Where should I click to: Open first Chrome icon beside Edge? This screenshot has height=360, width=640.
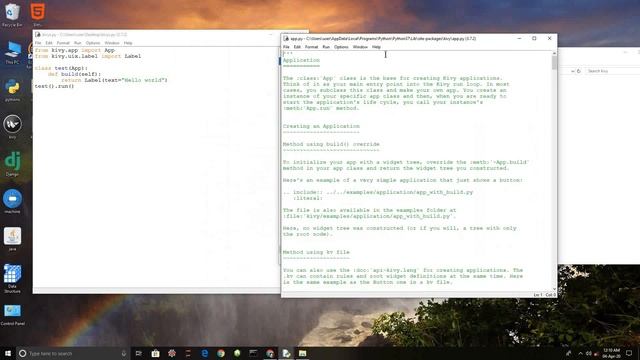coord(221,353)
